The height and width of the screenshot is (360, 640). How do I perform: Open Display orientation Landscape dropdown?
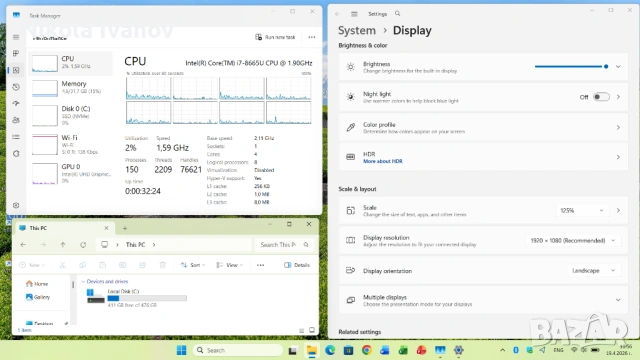pos(593,271)
